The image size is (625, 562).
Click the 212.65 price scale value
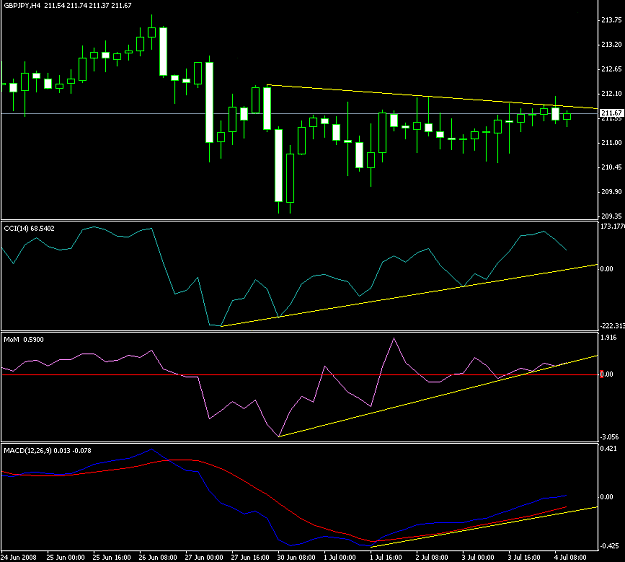[x=611, y=69]
